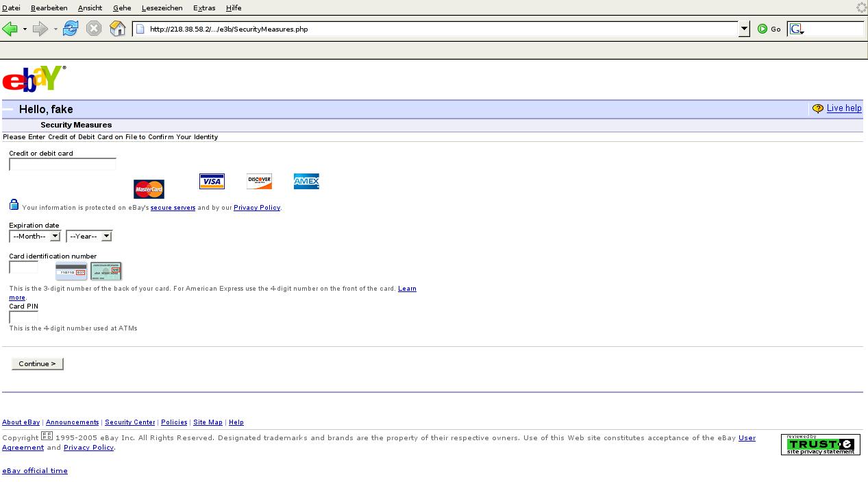Screen dimensions: 868x482
Task: Open the Help footer link
Action: 236,422
